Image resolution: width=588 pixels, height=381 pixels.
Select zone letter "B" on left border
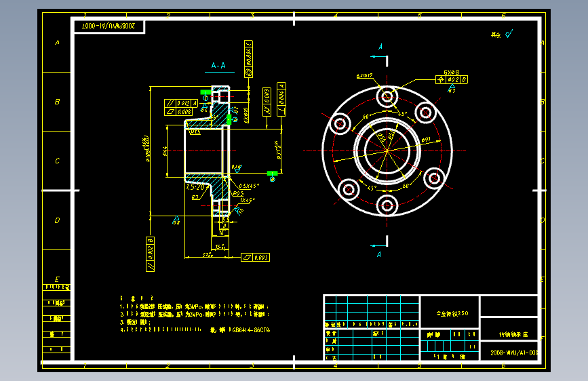click(x=57, y=102)
